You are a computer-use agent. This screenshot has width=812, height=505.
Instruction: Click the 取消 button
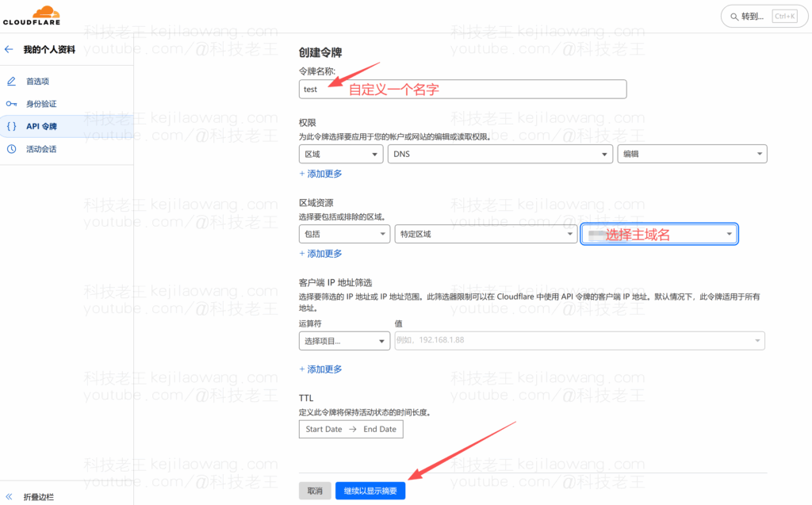[315, 491]
